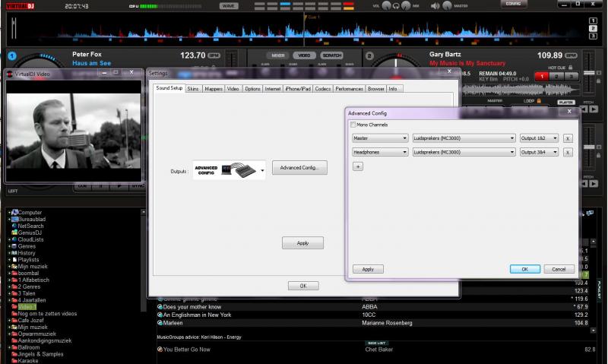Click Apply in Advanced Config dialog

(x=368, y=269)
